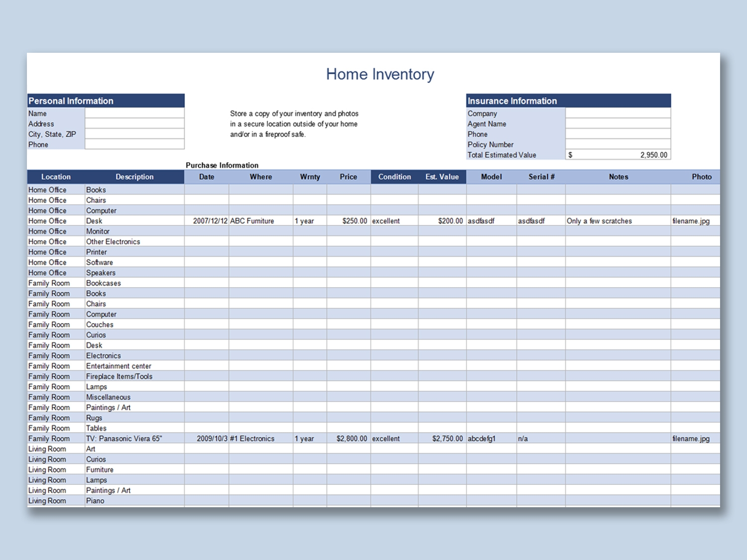Click the Address input field
This screenshot has width=747, height=560.
133,123
